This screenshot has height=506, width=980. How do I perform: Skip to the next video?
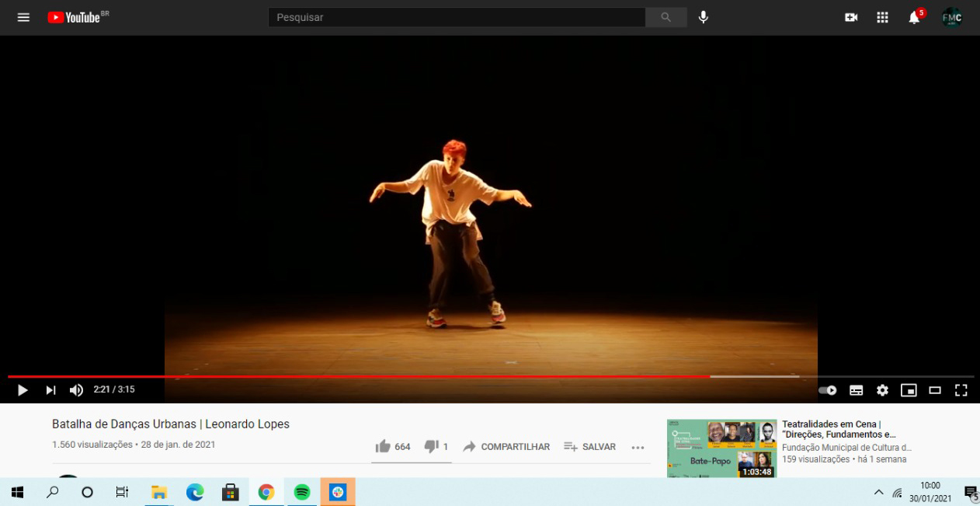(50, 390)
